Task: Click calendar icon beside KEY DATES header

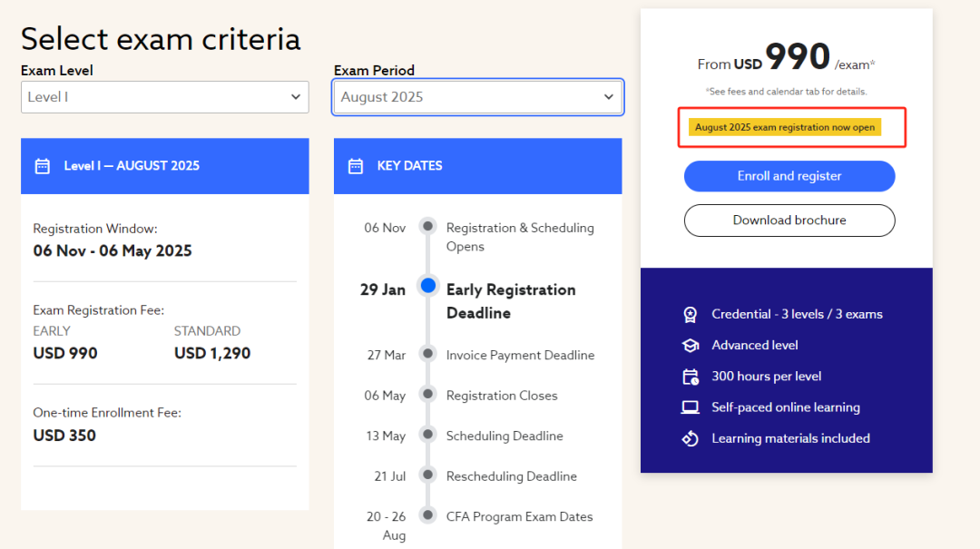Action: tap(356, 166)
